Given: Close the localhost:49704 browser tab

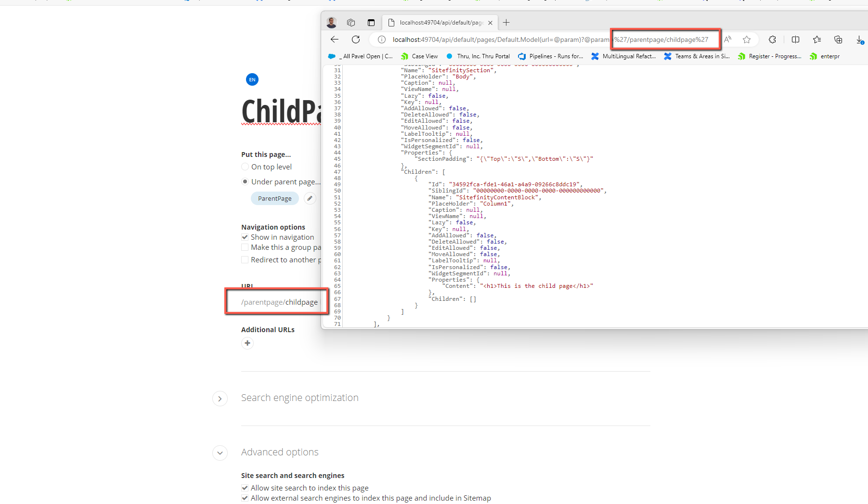Looking at the screenshot, I should click(x=490, y=23).
